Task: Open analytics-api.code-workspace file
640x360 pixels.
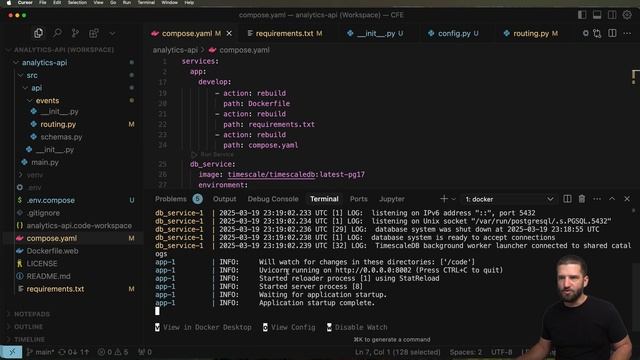Action: 79,226
